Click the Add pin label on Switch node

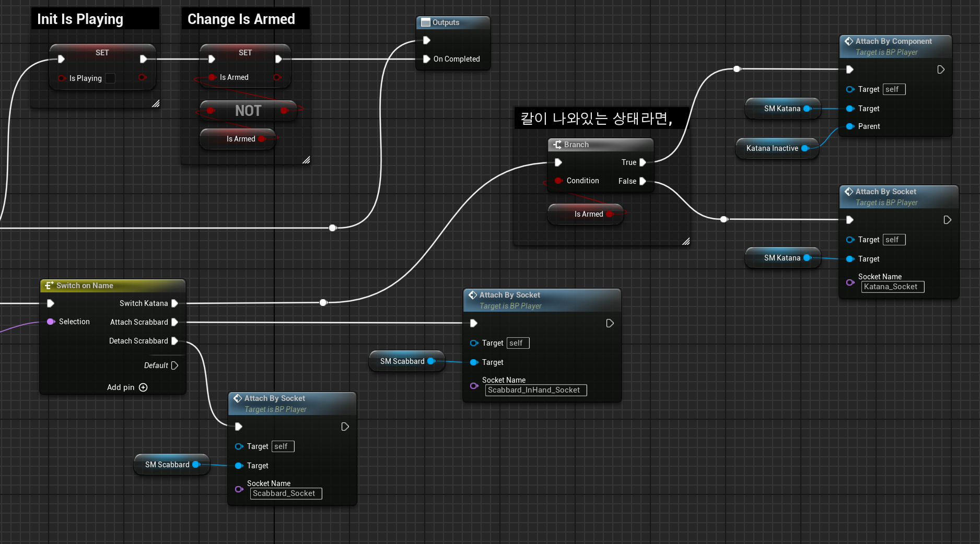121,387
